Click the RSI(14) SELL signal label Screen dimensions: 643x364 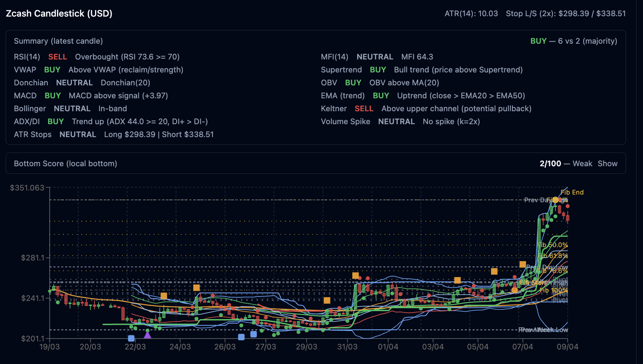click(x=57, y=57)
